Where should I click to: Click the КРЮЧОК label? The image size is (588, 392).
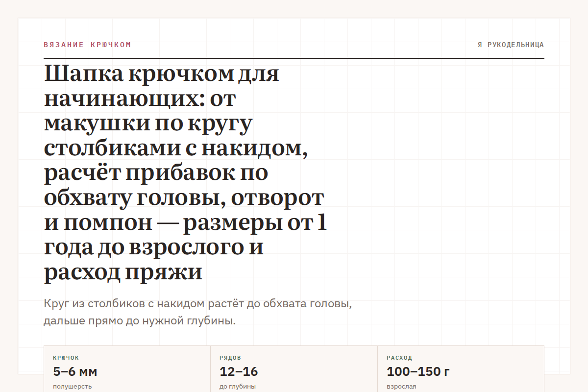pos(66,358)
